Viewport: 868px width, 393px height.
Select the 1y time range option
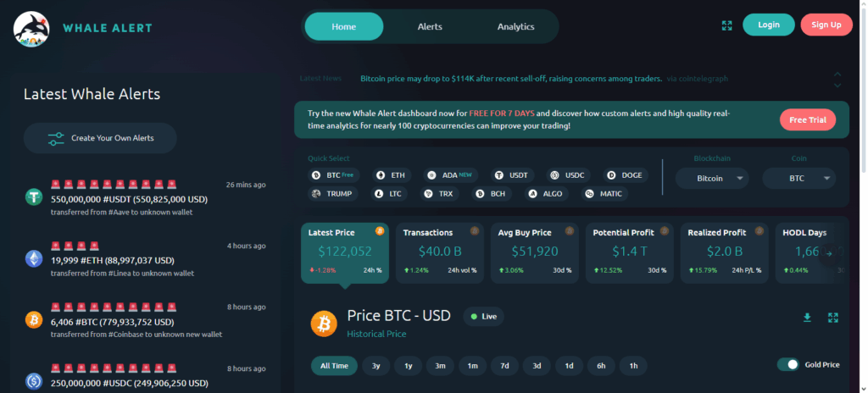click(409, 366)
